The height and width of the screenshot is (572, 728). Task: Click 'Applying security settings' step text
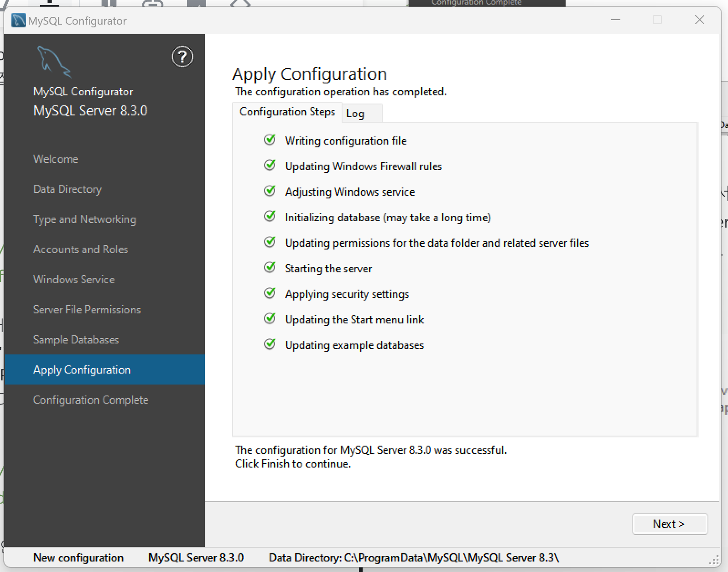(347, 294)
